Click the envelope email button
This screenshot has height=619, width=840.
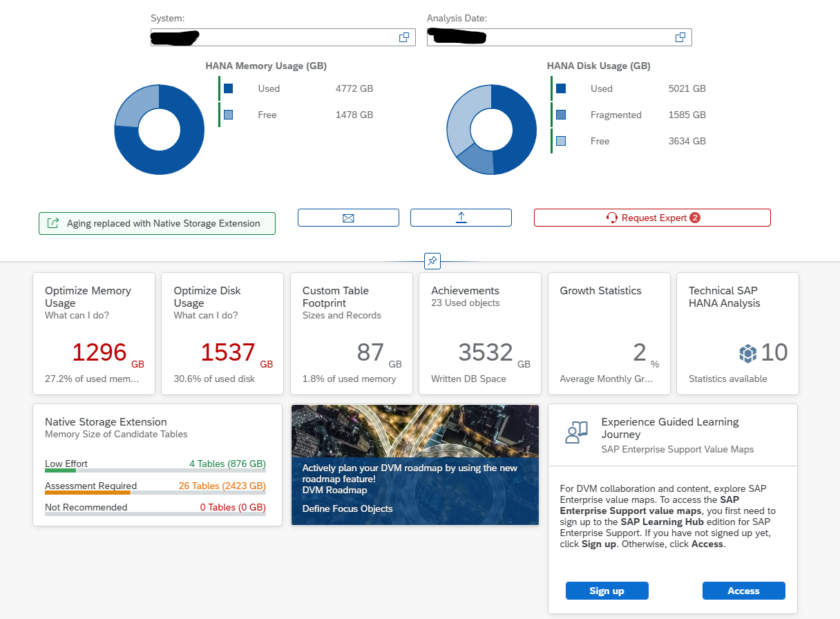point(348,218)
